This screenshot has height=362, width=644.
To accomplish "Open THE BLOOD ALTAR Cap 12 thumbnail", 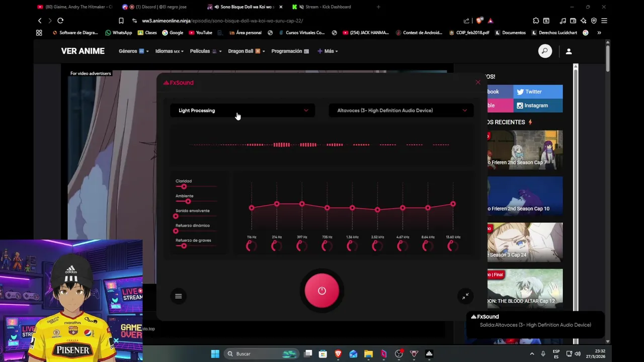I will point(525,289).
